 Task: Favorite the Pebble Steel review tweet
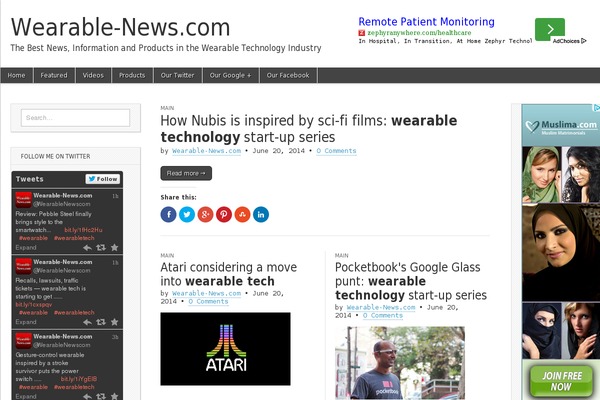pyautogui.click(x=114, y=248)
